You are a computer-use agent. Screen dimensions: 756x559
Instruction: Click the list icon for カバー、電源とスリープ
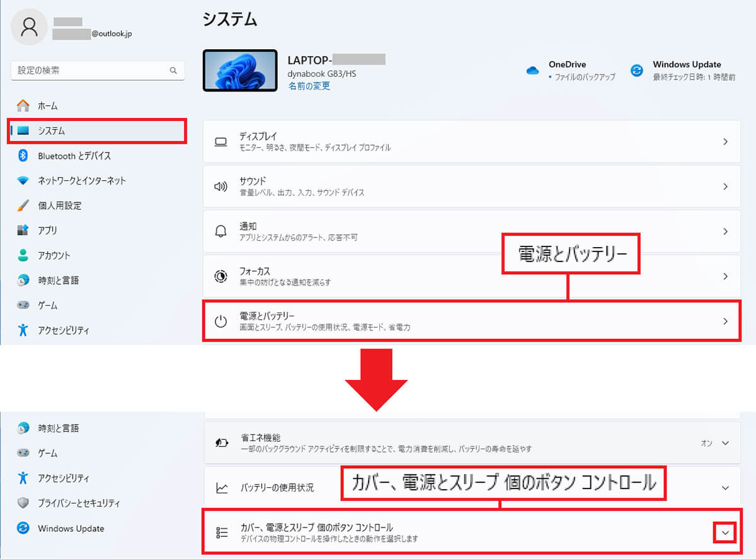[x=221, y=533]
